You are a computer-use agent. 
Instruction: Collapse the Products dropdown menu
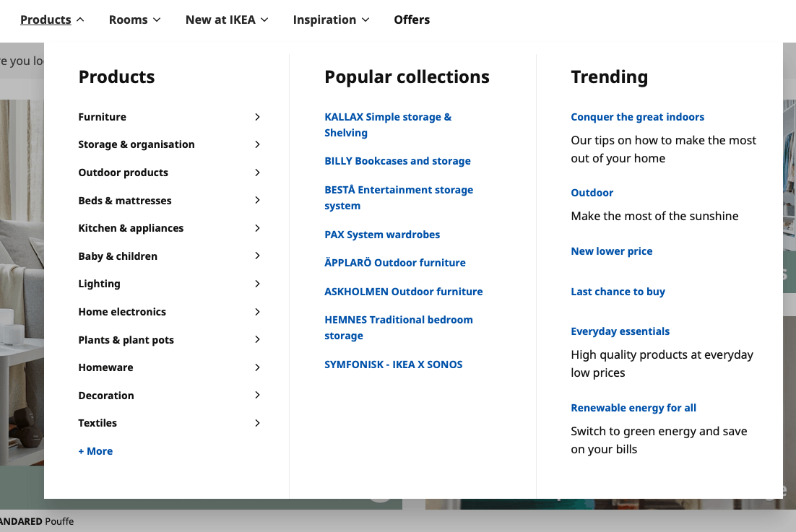52,20
